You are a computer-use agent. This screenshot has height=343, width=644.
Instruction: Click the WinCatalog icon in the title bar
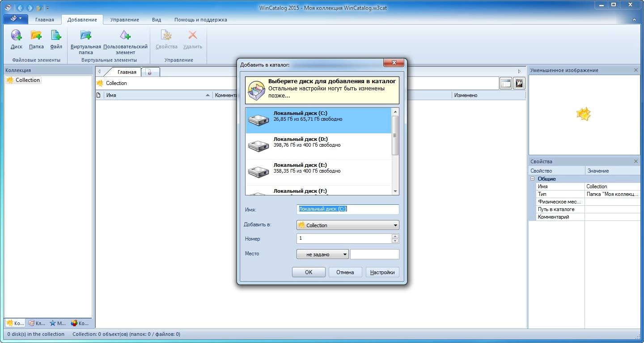pos(8,8)
